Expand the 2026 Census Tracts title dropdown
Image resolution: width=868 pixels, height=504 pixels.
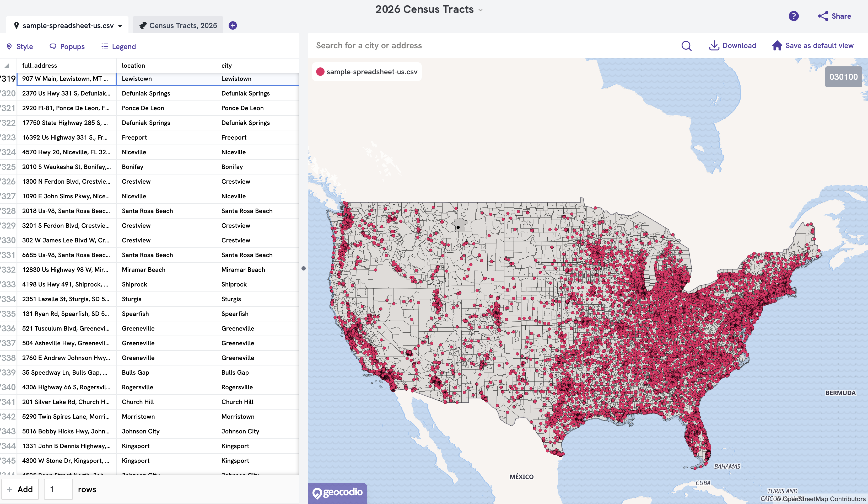click(x=481, y=10)
